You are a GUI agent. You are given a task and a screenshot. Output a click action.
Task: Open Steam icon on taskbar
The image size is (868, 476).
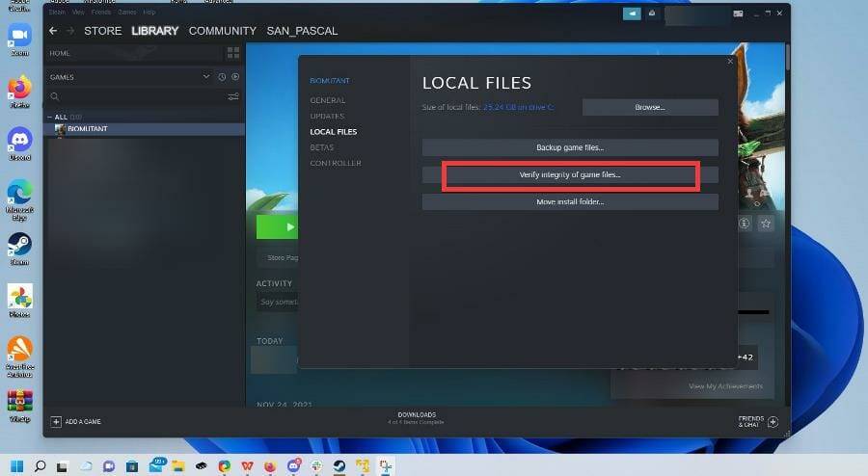pyautogui.click(x=339, y=466)
